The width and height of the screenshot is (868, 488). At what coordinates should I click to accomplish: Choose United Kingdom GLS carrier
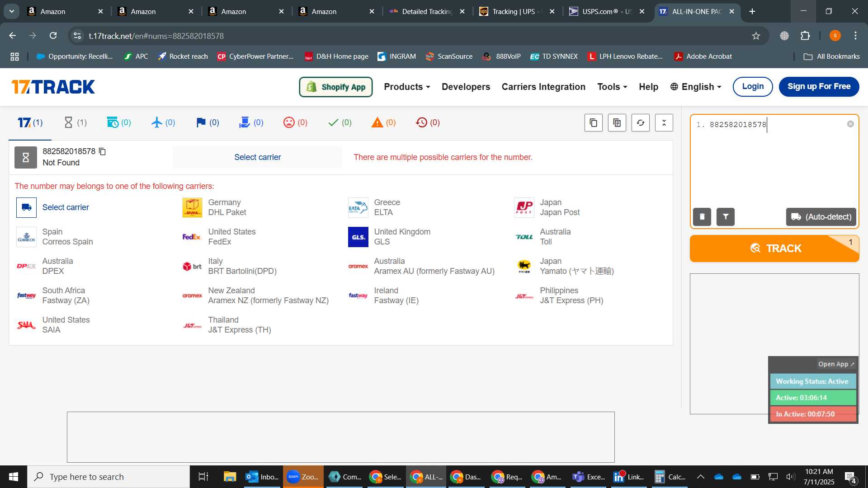point(389,237)
